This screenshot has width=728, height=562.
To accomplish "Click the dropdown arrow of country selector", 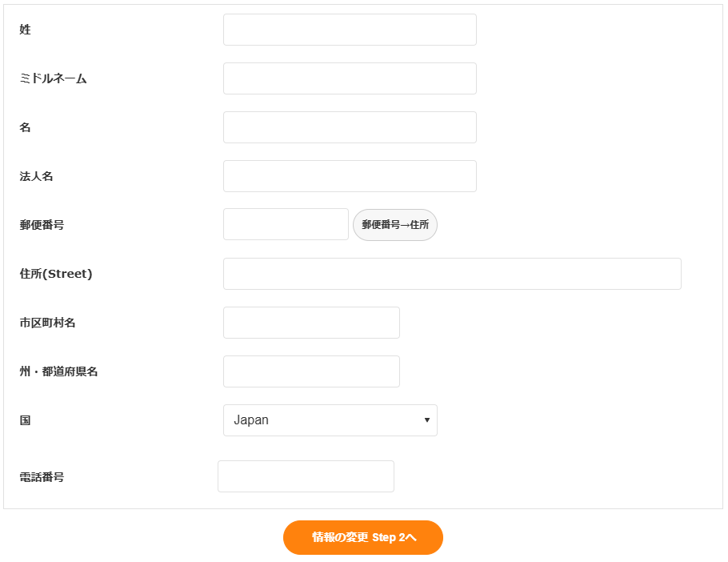I will coord(427,420).
